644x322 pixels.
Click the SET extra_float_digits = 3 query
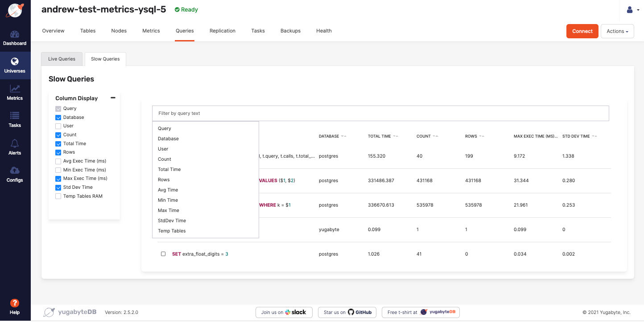(200, 254)
